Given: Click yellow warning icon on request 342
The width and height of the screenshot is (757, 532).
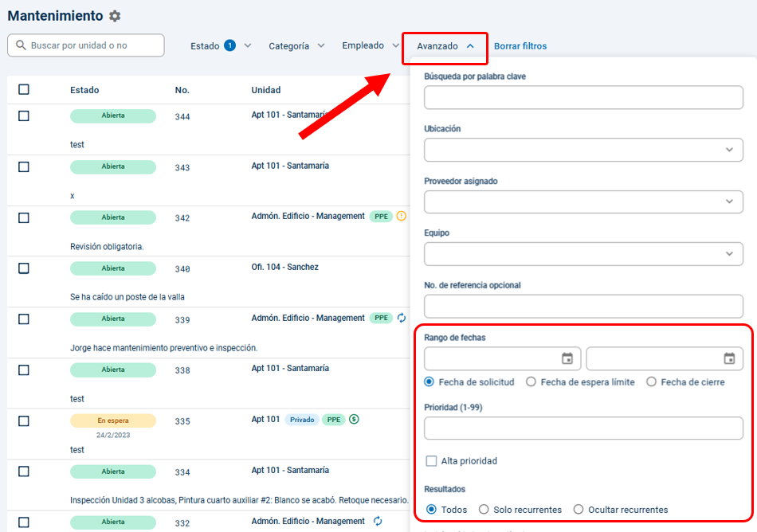Looking at the screenshot, I should click(x=401, y=216).
